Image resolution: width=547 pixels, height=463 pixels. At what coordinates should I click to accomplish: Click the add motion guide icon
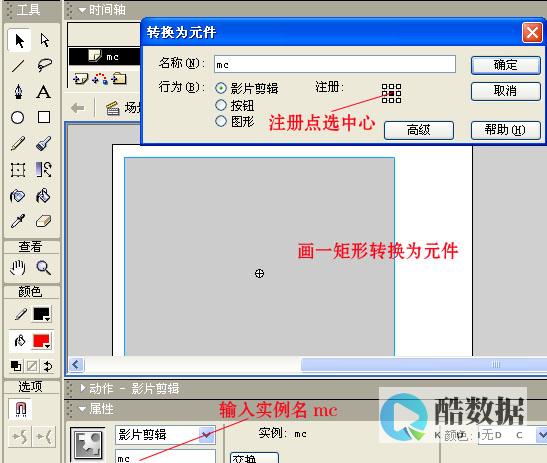click(x=100, y=79)
